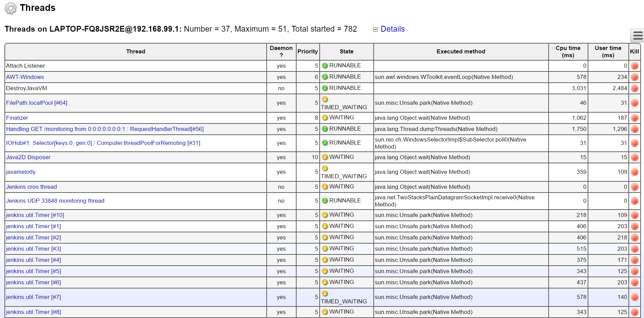Click the Threads gear icon
Viewport: 644px width, 318px height.
[x=11, y=8]
